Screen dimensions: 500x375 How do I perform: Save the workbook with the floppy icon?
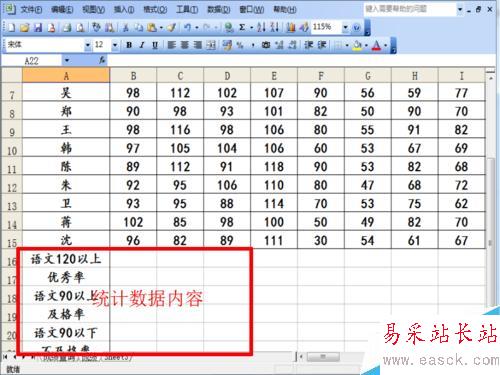pyautogui.click(x=38, y=27)
